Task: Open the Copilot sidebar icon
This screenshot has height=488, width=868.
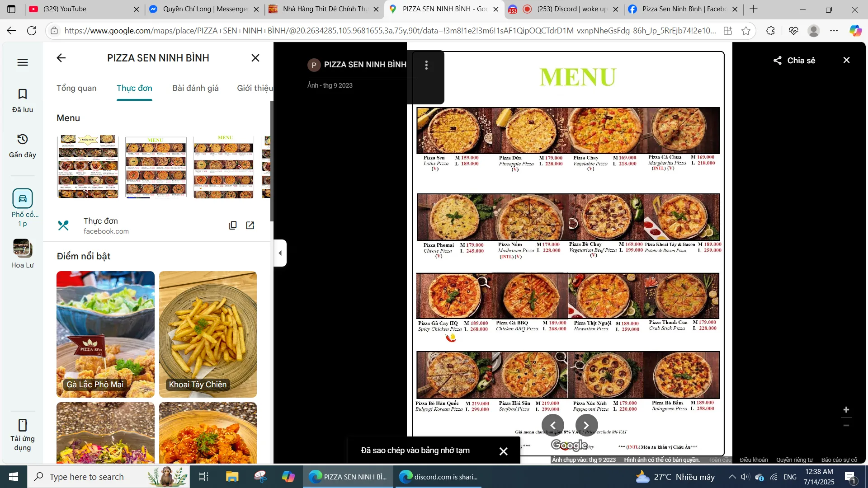Action: pyautogui.click(x=855, y=31)
